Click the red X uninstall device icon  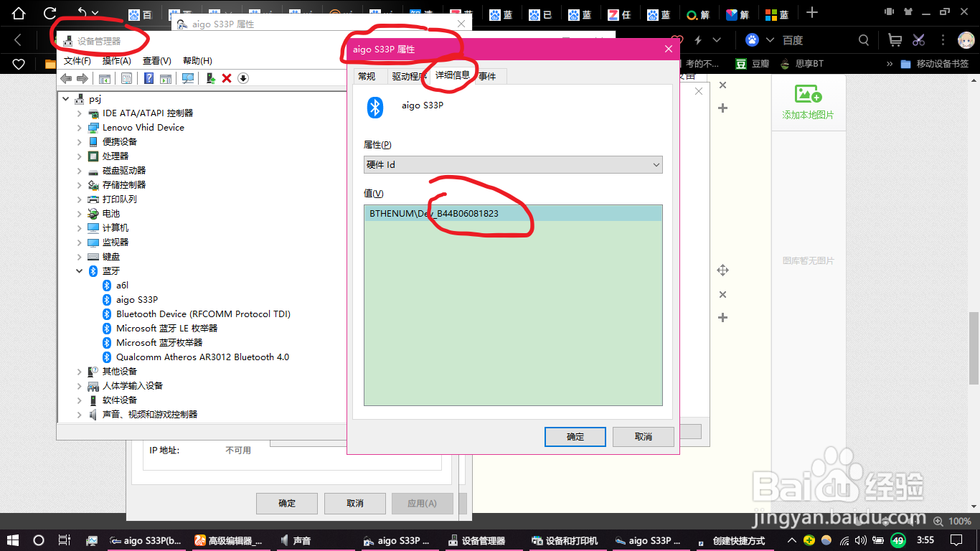point(227,78)
